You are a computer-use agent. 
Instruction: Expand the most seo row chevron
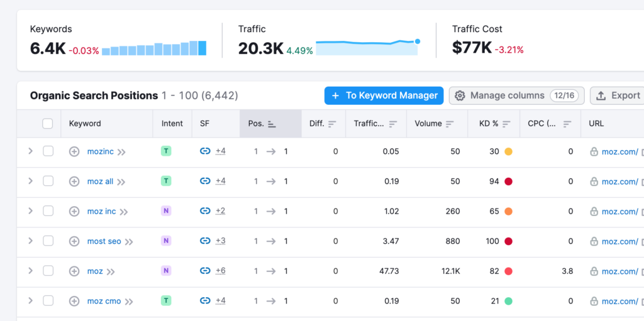click(30, 241)
